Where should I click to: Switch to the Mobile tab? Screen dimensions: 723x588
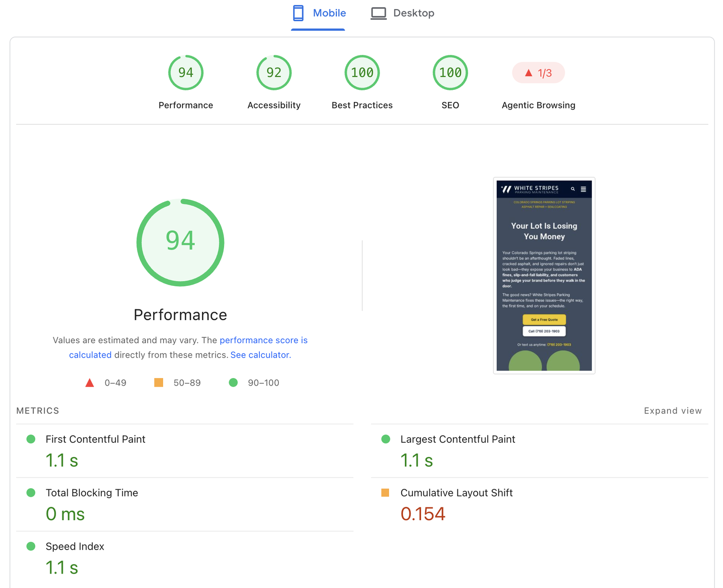point(319,13)
